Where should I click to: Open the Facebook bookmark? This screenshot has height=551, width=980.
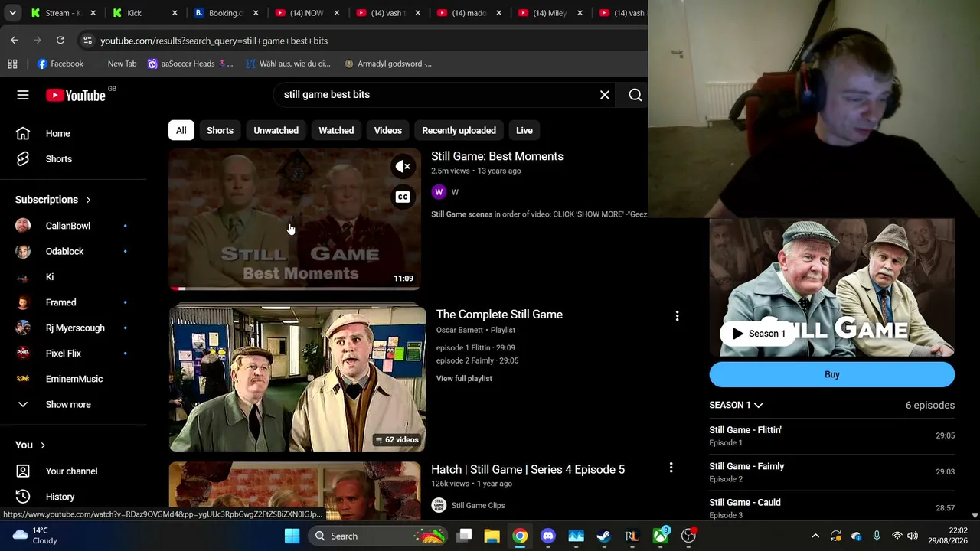[x=60, y=64]
